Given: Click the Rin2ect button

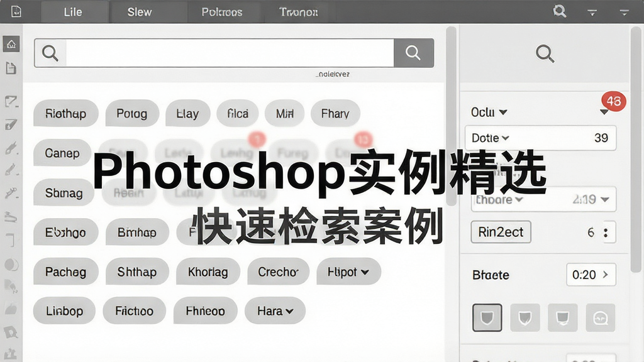Looking at the screenshot, I should (x=501, y=233).
